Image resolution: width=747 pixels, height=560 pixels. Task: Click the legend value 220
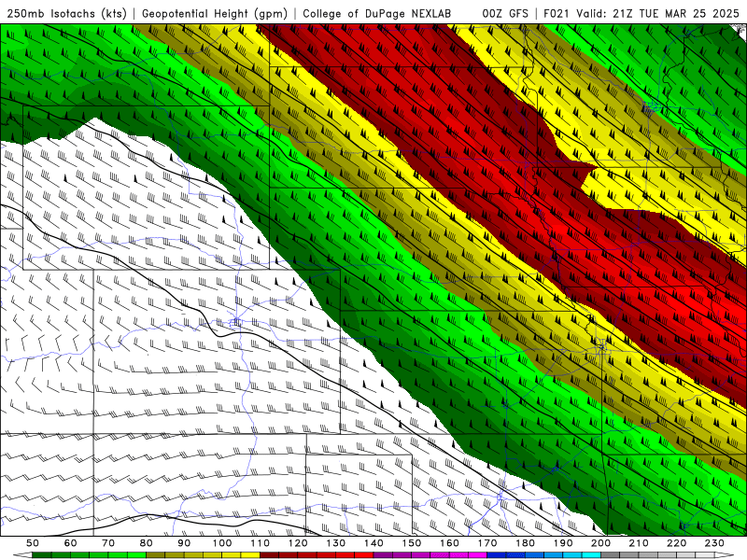tap(676, 543)
